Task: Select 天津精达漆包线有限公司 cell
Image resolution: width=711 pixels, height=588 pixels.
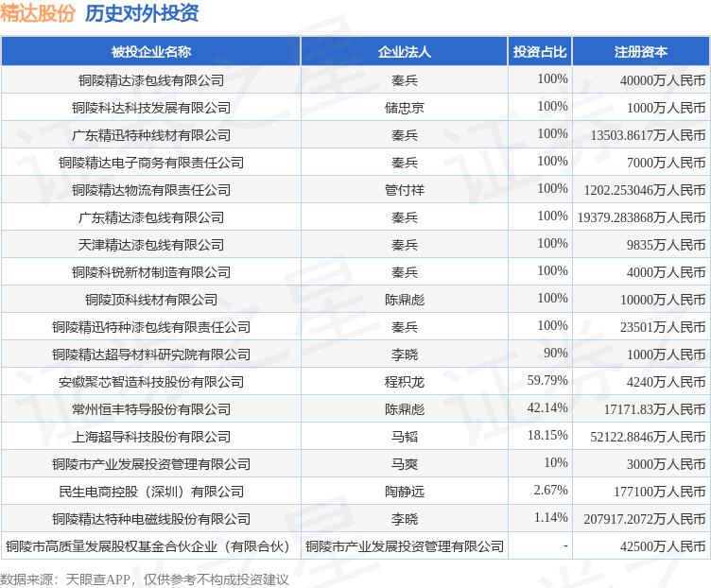Action: pyautogui.click(x=151, y=245)
